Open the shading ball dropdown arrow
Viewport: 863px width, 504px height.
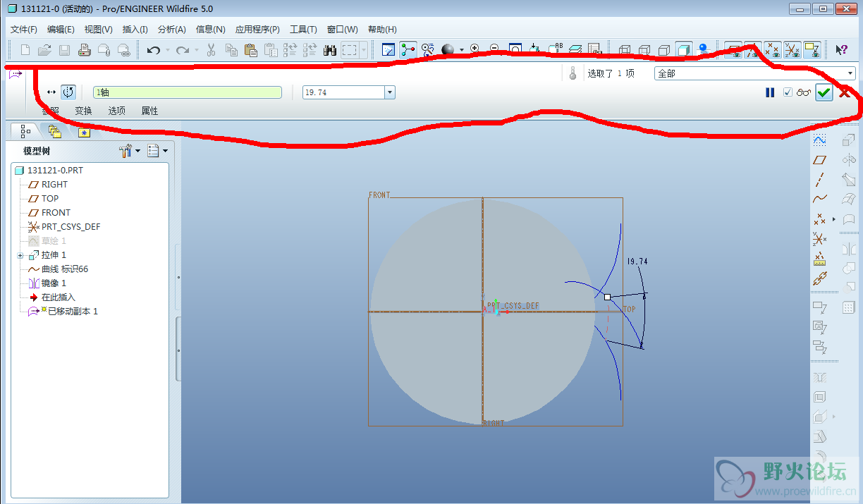click(461, 50)
